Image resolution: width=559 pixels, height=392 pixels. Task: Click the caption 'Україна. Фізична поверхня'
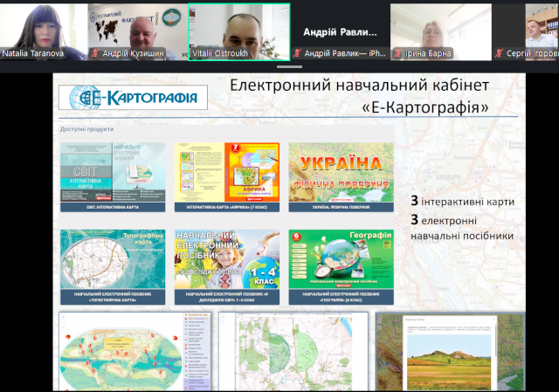pyautogui.click(x=342, y=207)
